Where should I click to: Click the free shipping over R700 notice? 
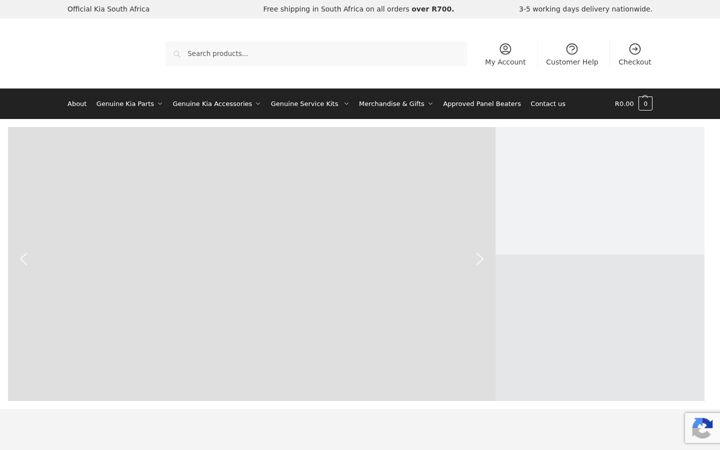click(x=359, y=9)
